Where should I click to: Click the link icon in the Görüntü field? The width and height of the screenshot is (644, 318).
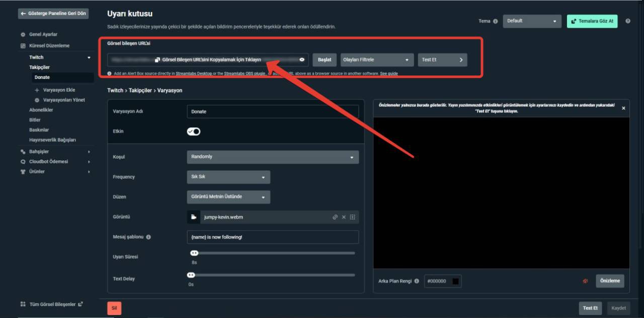pos(335,217)
